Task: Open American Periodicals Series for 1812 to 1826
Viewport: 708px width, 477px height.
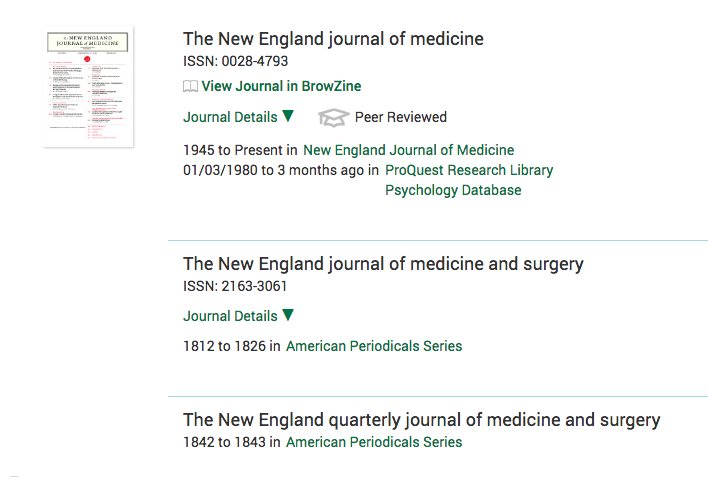Action: [x=374, y=346]
